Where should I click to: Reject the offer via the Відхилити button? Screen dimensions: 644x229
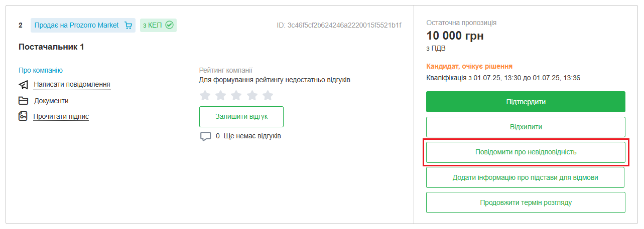pos(526,127)
